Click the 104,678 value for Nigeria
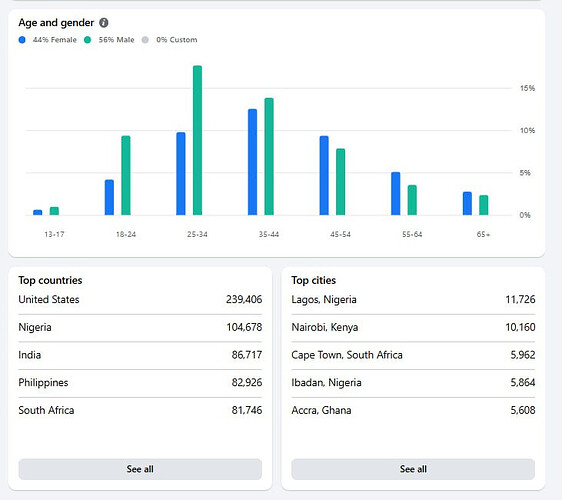Image resolution: width=562 pixels, height=500 pixels. 244,327
